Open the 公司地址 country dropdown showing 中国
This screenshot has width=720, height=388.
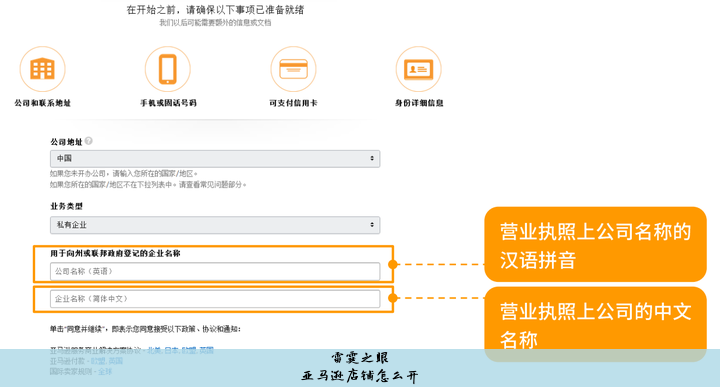pos(215,158)
